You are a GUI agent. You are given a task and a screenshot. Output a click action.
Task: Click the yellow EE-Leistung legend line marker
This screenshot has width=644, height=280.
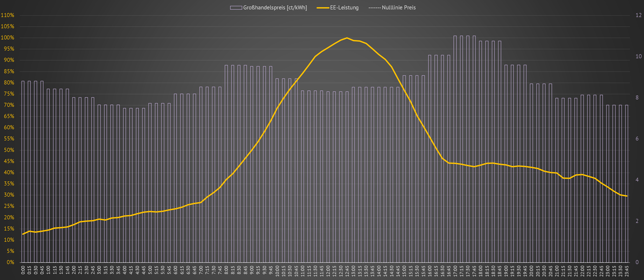pos(323,8)
